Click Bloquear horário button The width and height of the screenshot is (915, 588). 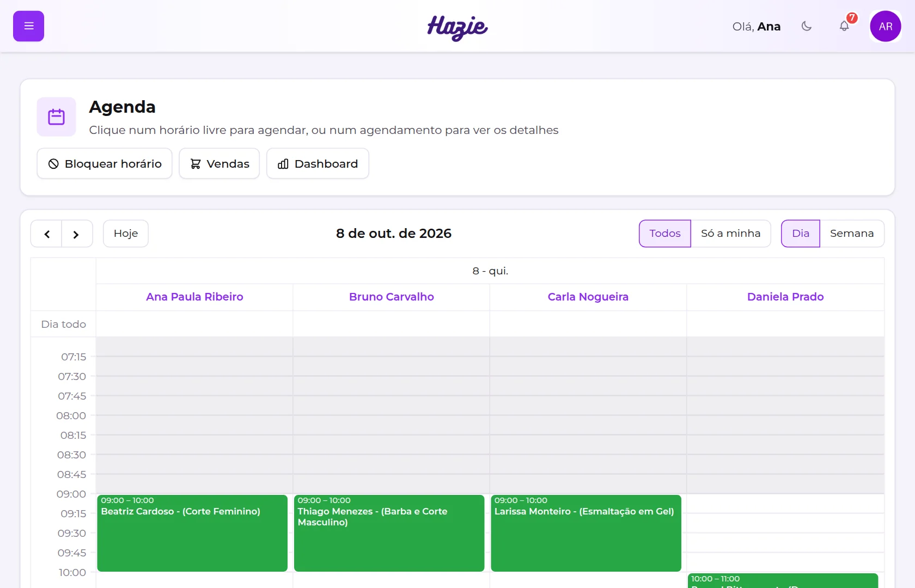[105, 163]
